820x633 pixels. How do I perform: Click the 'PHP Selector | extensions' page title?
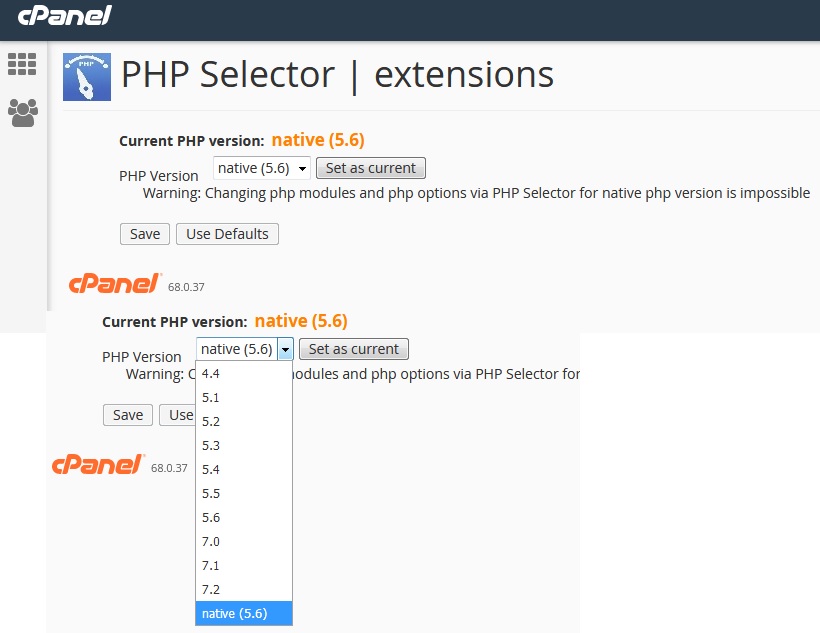(337, 75)
